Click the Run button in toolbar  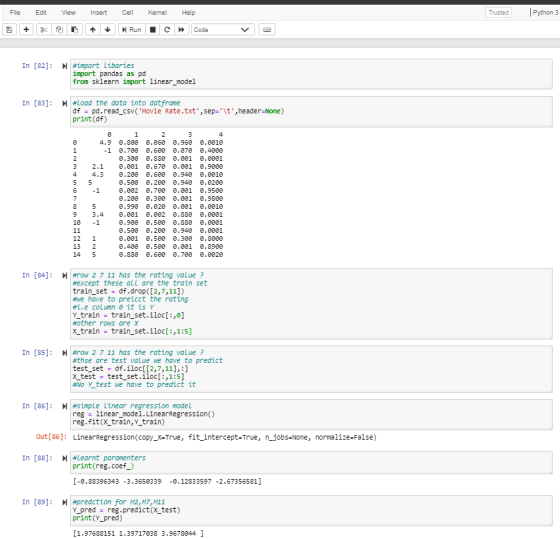point(131,30)
